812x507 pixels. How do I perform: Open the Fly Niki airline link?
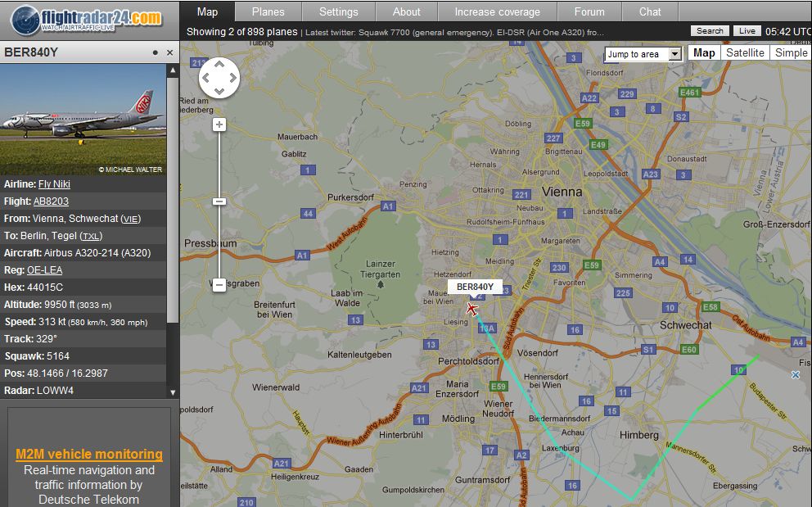[54, 184]
